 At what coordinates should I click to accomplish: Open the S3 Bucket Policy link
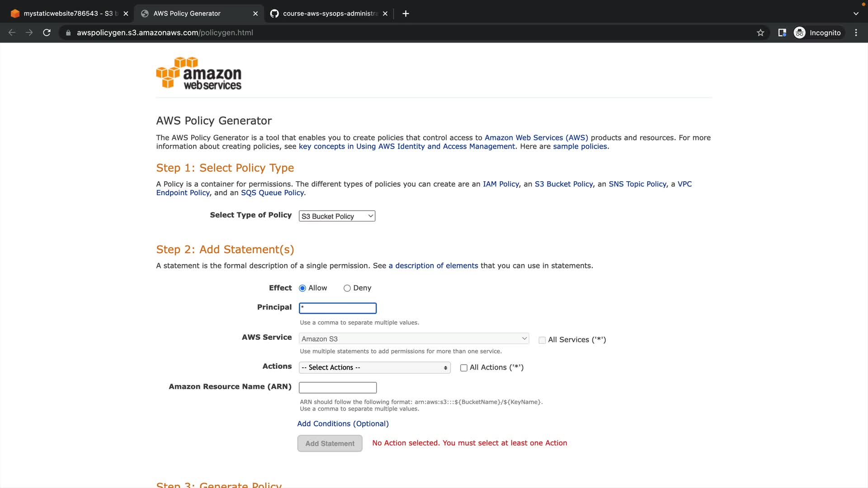point(563,184)
